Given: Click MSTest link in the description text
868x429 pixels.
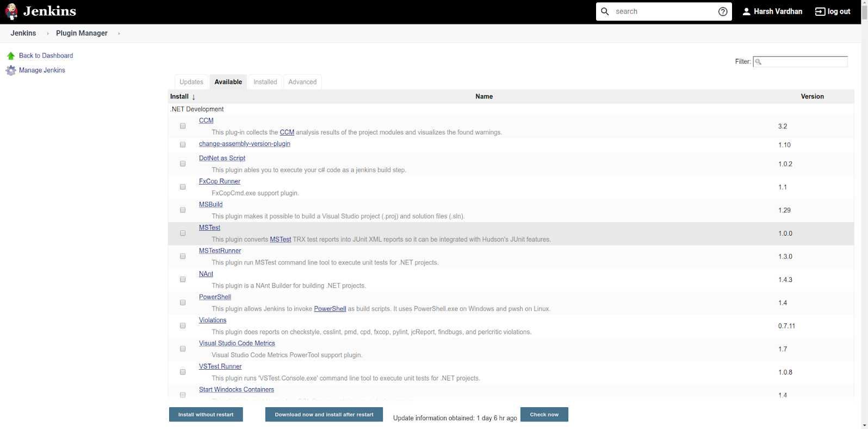Looking at the screenshot, I should tap(281, 240).
